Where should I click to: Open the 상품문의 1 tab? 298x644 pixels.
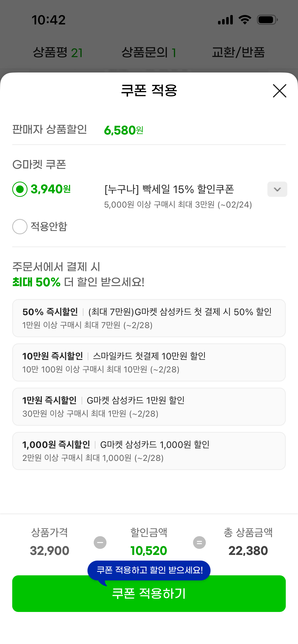[149, 53]
